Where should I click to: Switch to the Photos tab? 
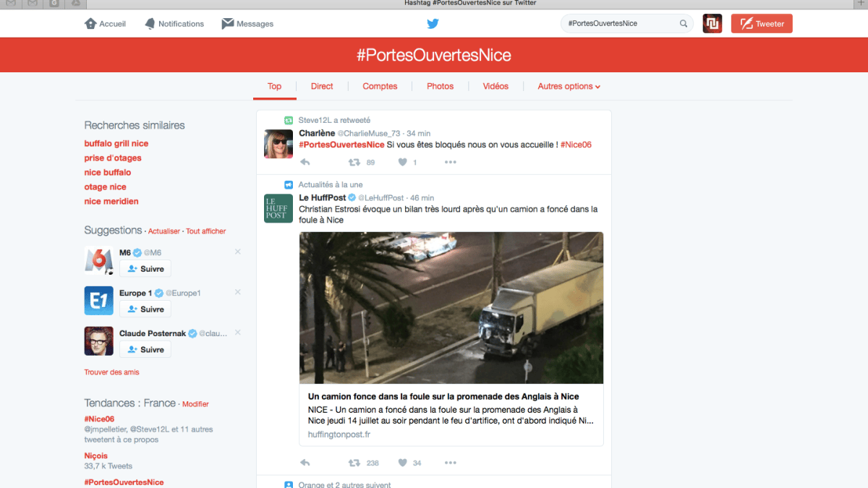click(x=440, y=86)
